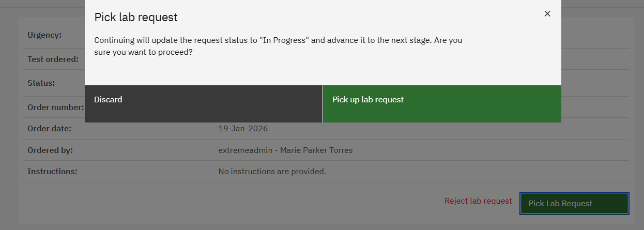This screenshot has width=644, height=230.
Task: Click the Instructions label
Action: click(52, 171)
